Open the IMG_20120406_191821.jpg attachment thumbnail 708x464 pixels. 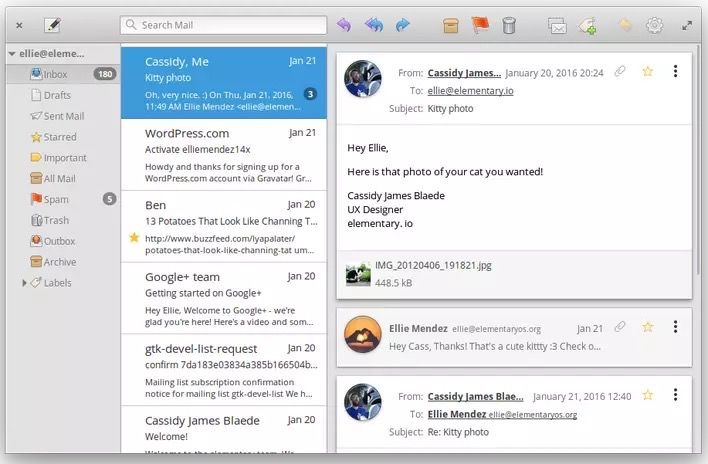pyautogui.click(x=358, y=274)
